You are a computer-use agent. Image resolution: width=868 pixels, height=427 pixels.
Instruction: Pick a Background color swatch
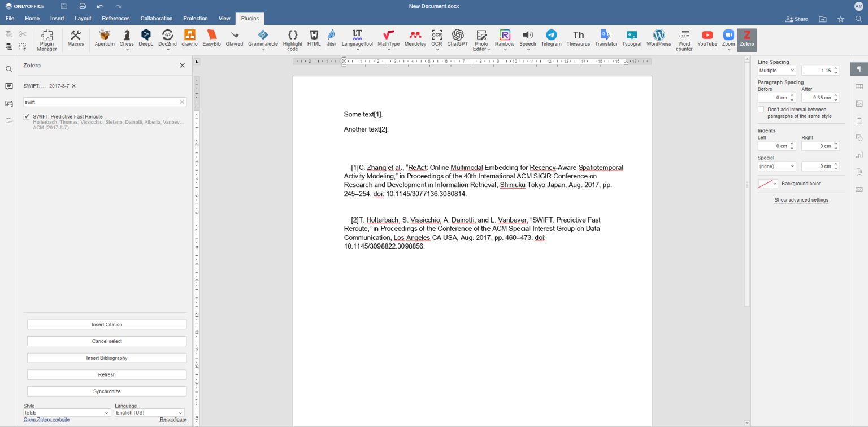(767, 183)
